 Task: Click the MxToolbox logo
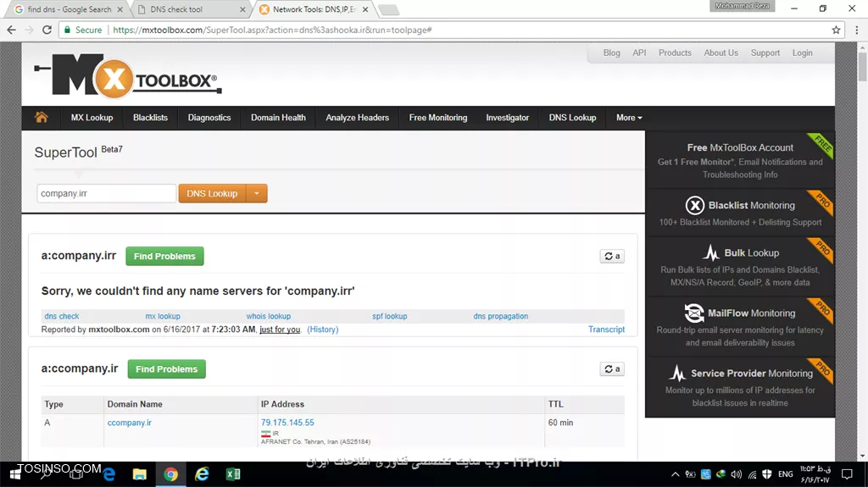tap(128, 76)
